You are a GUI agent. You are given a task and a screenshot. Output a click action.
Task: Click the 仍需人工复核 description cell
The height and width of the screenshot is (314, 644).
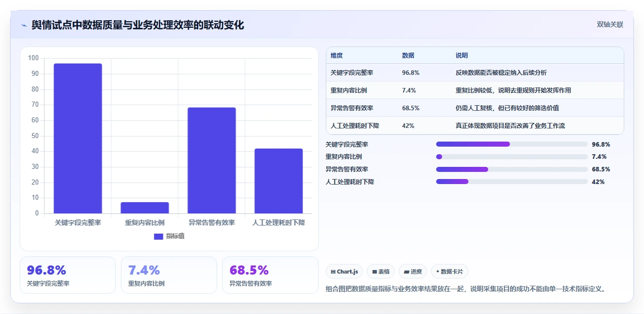coord(507,108)
